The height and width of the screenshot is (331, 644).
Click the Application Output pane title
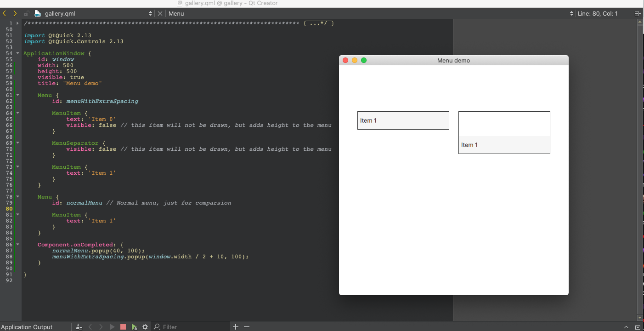(27, 327)
